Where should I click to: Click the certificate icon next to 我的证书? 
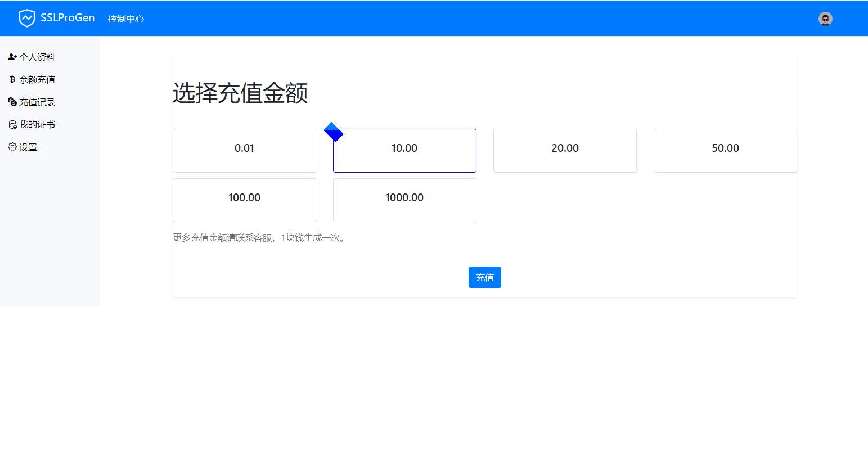12,124
